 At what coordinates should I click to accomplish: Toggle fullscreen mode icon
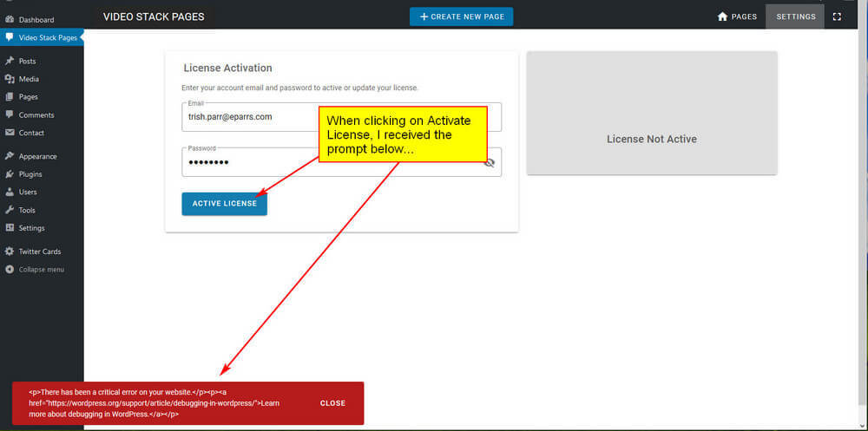(837, 16)
